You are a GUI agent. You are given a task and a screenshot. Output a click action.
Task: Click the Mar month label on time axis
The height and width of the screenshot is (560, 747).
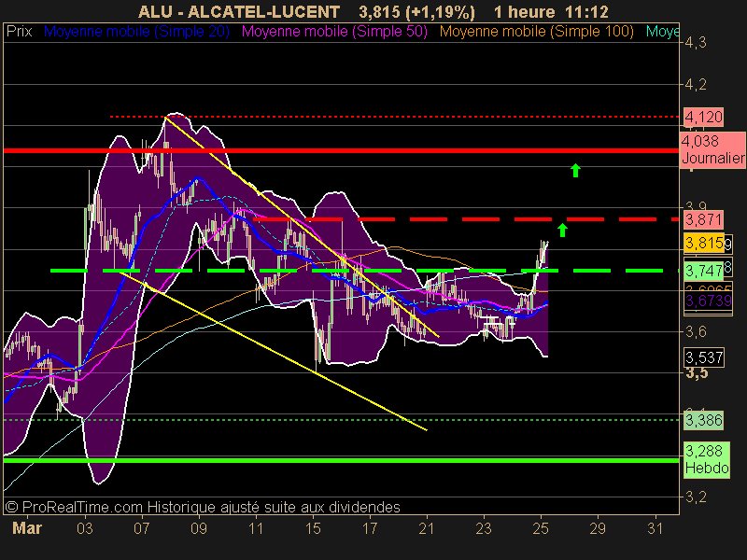point(27,528)
